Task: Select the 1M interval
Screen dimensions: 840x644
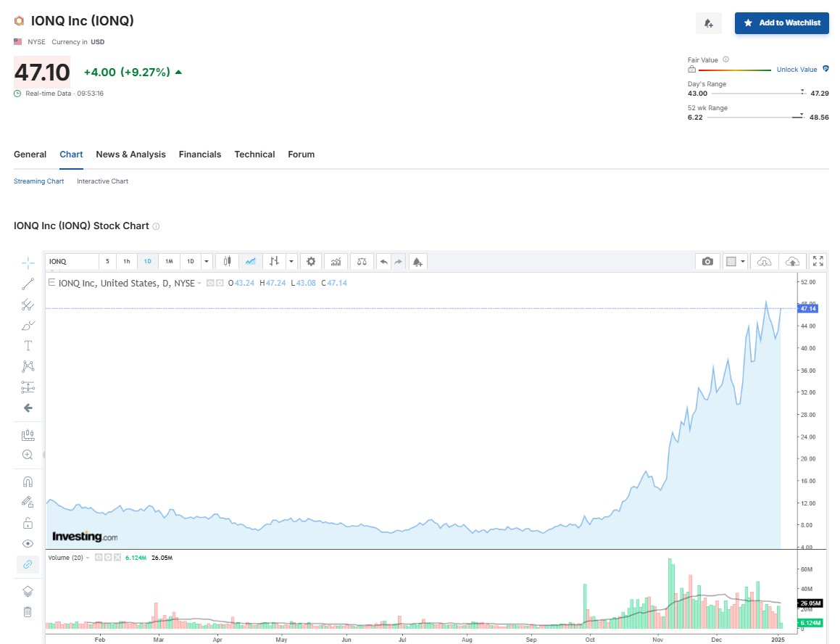Action: click(x=169, y=262)
